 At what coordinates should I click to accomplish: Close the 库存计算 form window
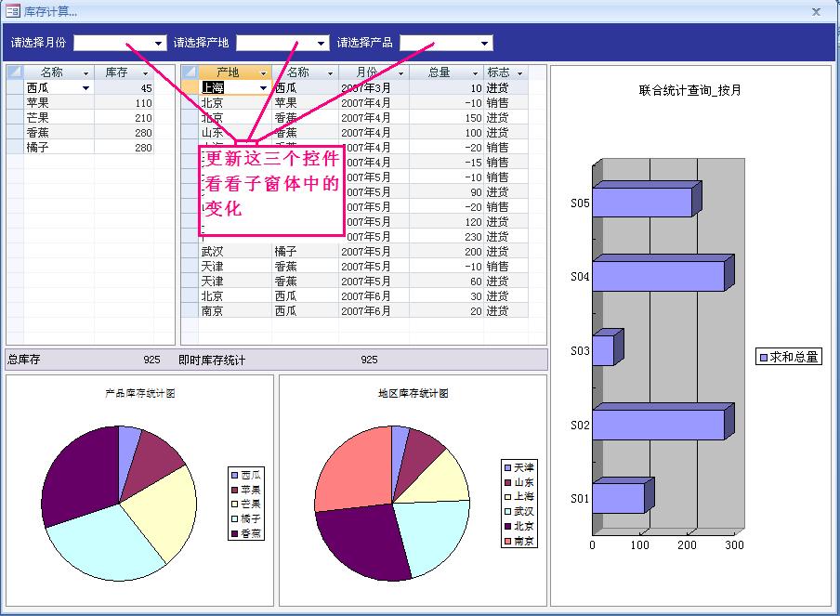point(816,11)
